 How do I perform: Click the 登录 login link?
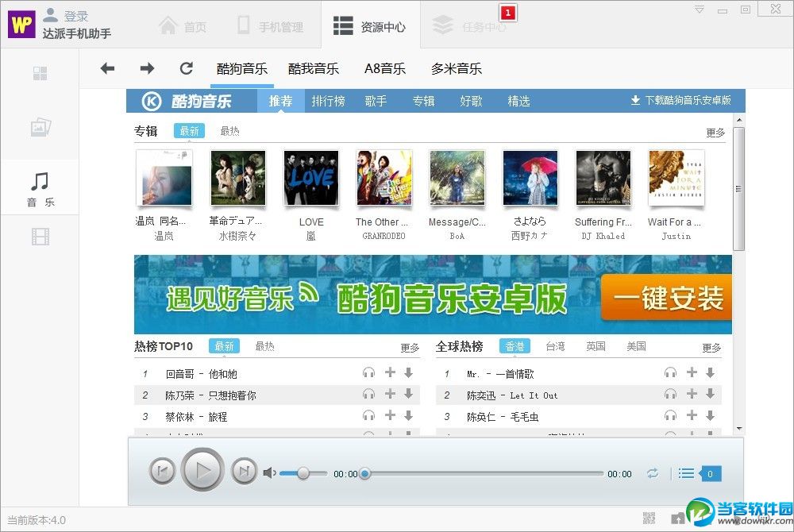(x=76, y=16)
